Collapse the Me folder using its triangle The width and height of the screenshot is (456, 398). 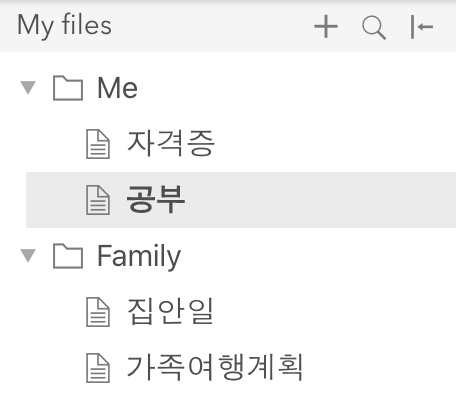click(x=28, y=87)
